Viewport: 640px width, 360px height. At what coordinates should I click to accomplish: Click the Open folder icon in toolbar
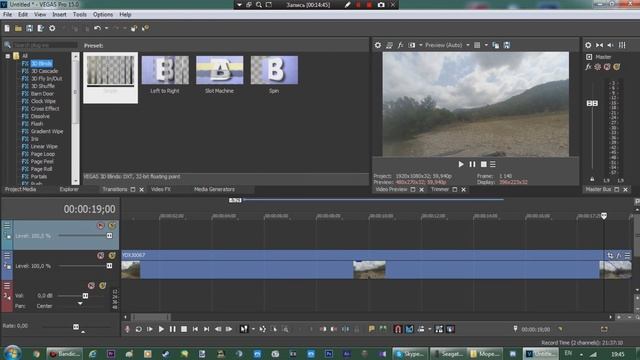[x=18, y=29]
